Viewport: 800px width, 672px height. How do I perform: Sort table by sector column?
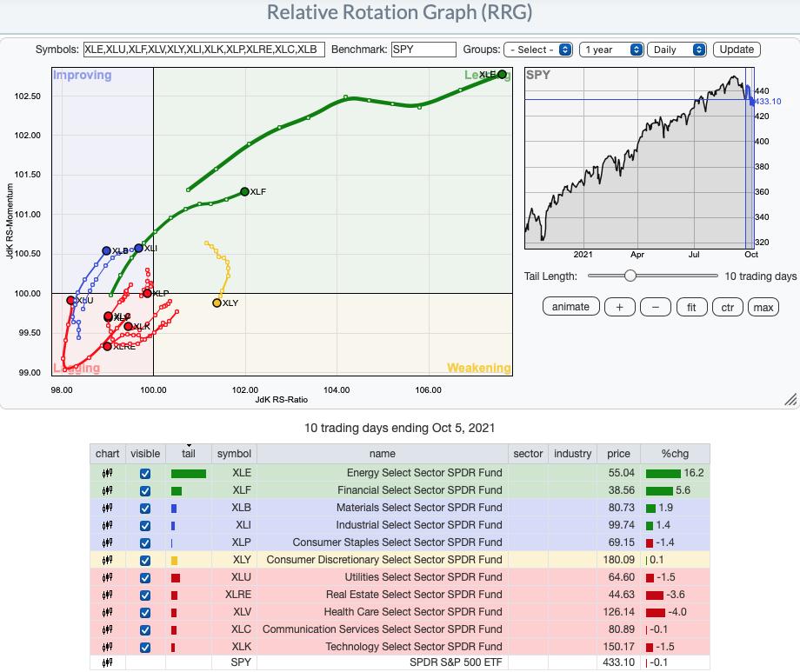pos(528,454)
